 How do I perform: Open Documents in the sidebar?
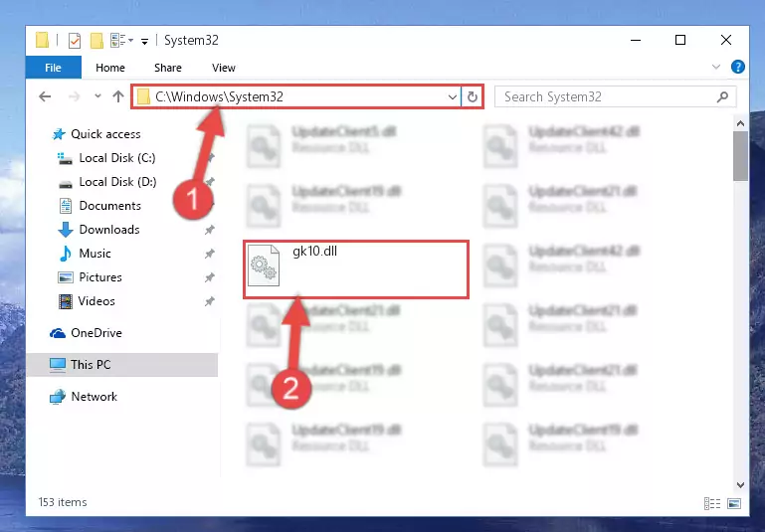coord(99,206)
